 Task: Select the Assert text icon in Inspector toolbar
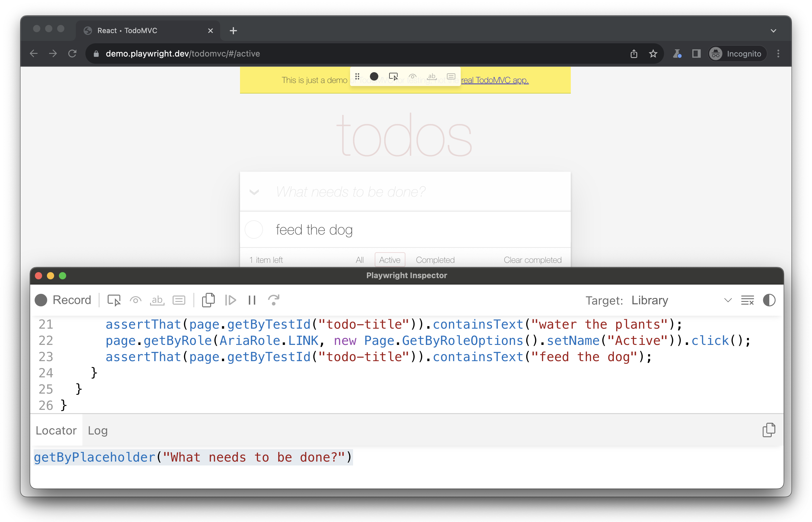click(x=157, y=300)
